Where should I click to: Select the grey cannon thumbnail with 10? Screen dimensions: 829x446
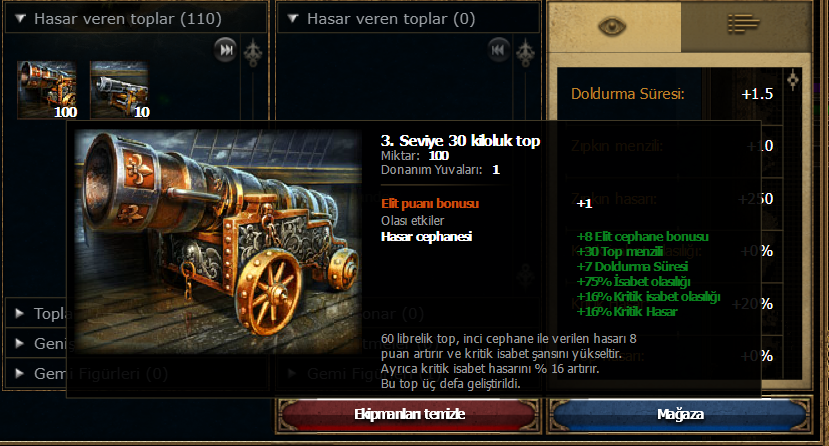[x=119, y=89]
